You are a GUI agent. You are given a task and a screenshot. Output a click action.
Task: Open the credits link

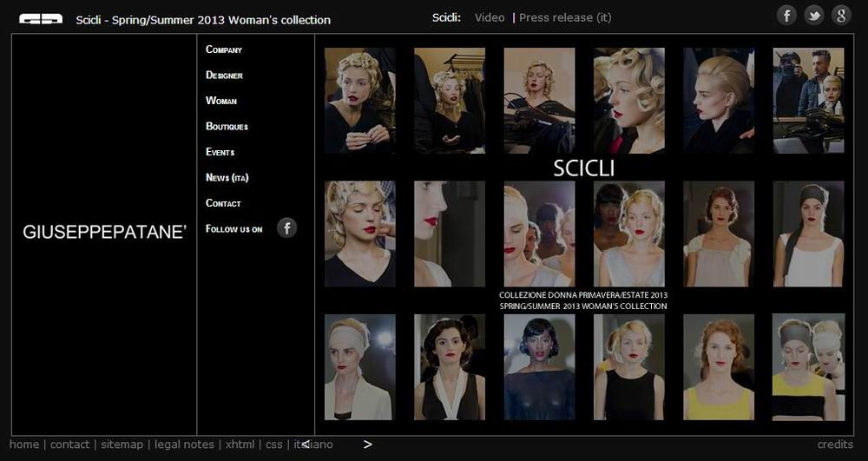835,445
